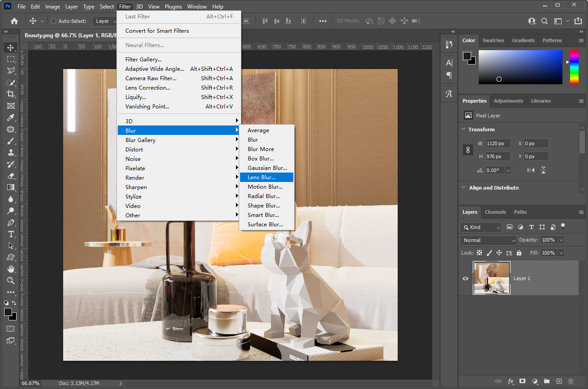Select the Clone Stamp tool

[x=10, y=152]
